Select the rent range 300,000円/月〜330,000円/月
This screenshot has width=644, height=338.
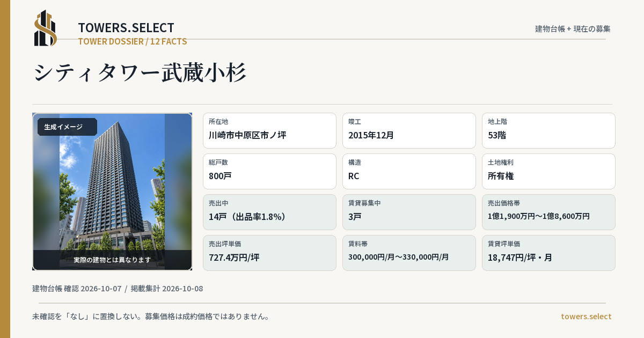[x=399, y=257]
